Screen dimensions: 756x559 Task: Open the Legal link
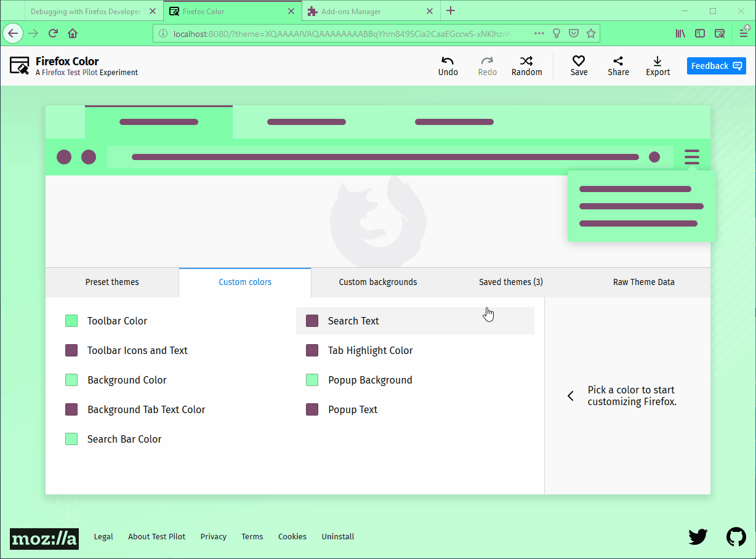click(103, 537)
